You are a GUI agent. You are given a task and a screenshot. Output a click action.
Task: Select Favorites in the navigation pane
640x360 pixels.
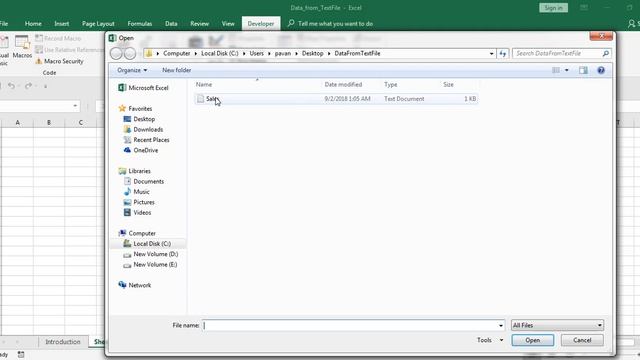(135, 109)
